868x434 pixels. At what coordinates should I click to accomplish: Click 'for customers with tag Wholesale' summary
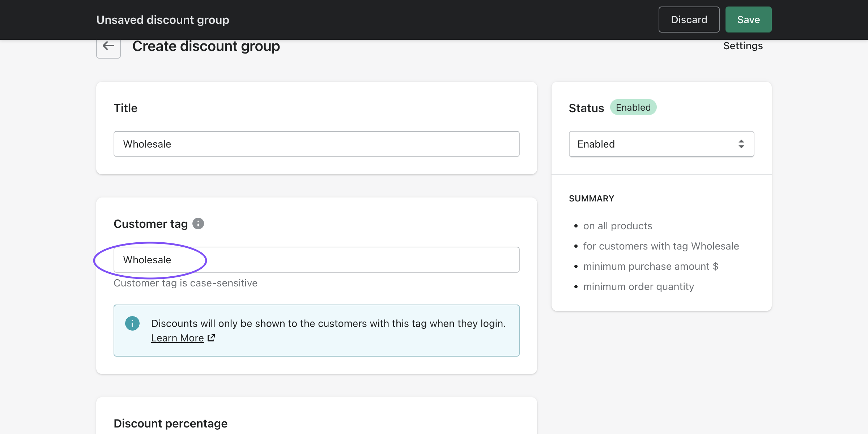661,246
